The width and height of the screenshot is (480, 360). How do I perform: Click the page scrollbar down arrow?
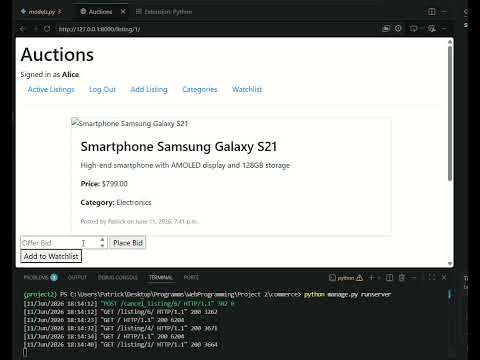[450, 264]
